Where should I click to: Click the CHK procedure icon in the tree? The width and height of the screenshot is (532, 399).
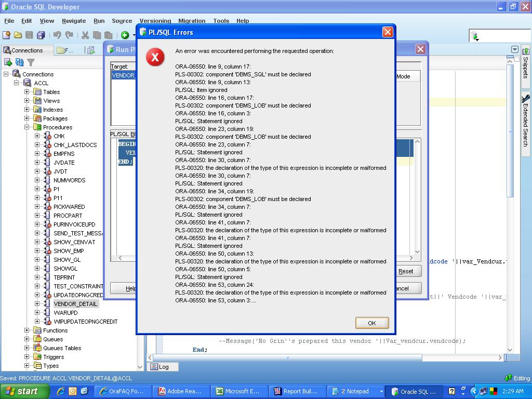pos(47,136)
